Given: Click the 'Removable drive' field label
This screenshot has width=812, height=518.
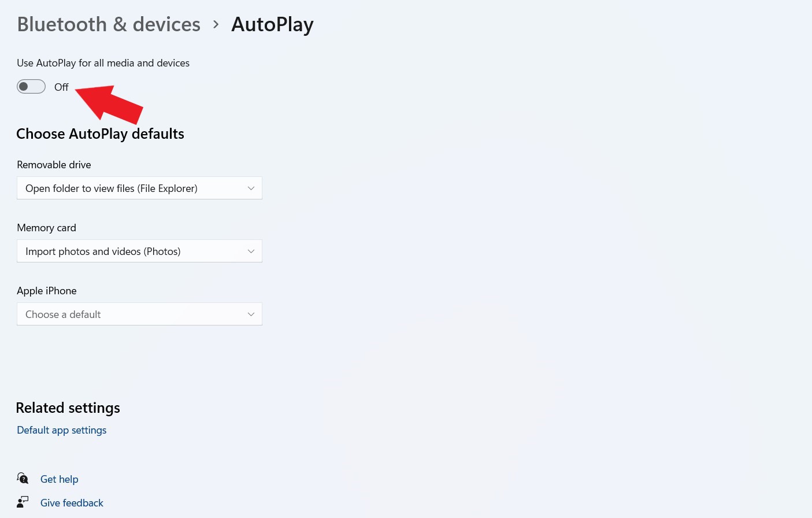Looking at the screenshot, I should 54,165.
